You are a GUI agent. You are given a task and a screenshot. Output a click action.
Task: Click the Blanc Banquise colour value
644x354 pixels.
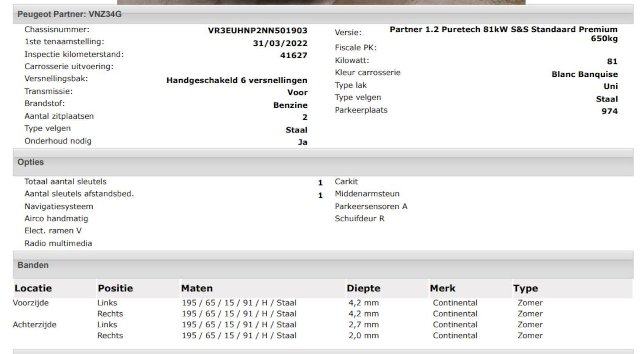pyautogui.click(x=585, y=74)
